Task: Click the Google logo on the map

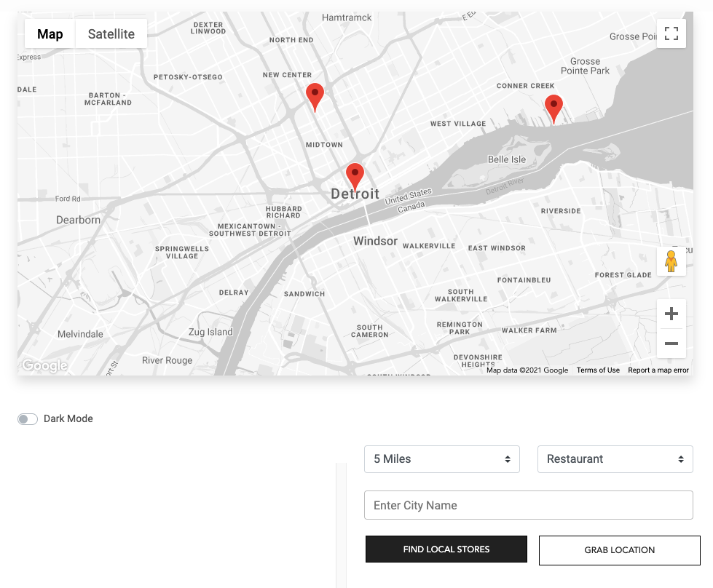Action: [x=44, y=365]
